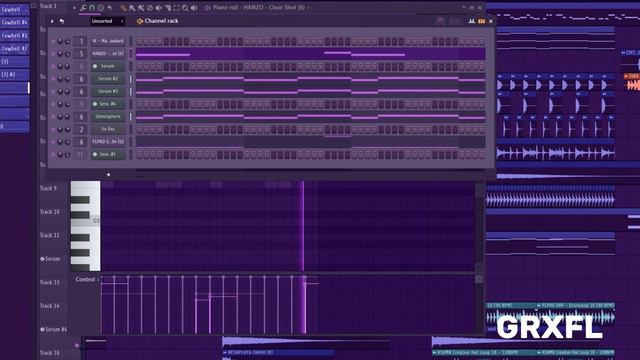Open the Serum channel button
Screen dimensions: 640x360
[108, 66]
